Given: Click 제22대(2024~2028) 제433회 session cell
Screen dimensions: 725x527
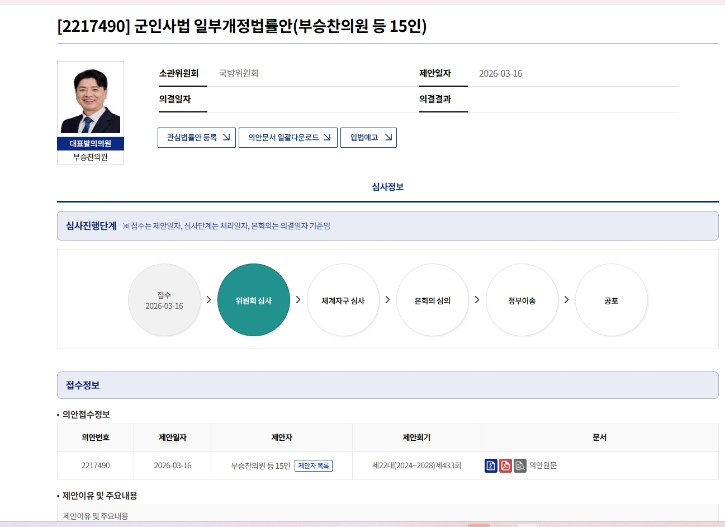Looking at the screenshot, I should coord(417,466).
